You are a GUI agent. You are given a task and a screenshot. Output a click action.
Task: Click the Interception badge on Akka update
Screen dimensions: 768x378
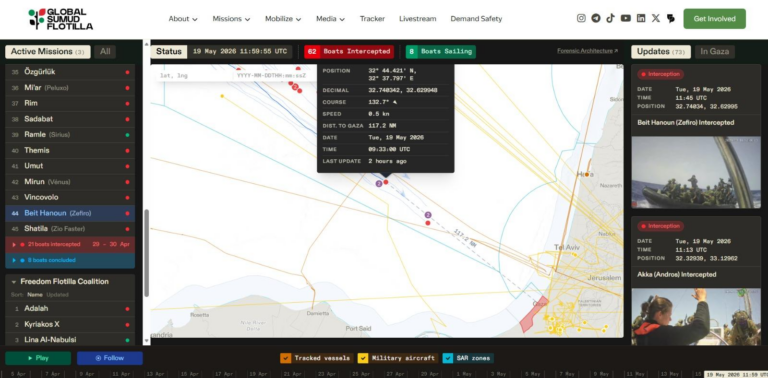660,226
